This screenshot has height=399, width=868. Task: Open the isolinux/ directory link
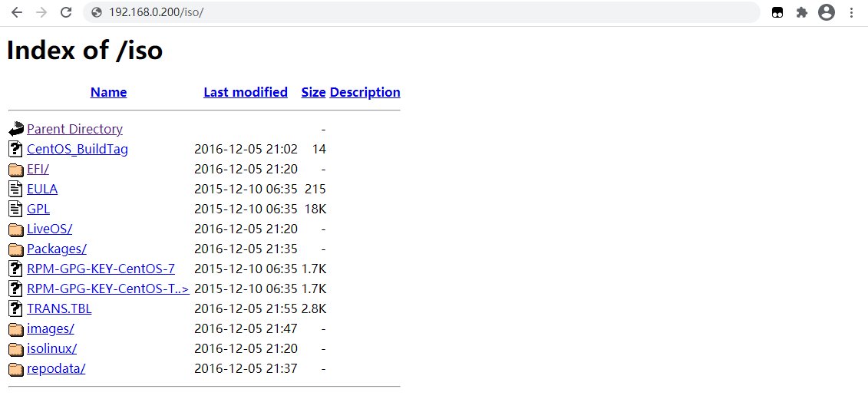(51, 348)
